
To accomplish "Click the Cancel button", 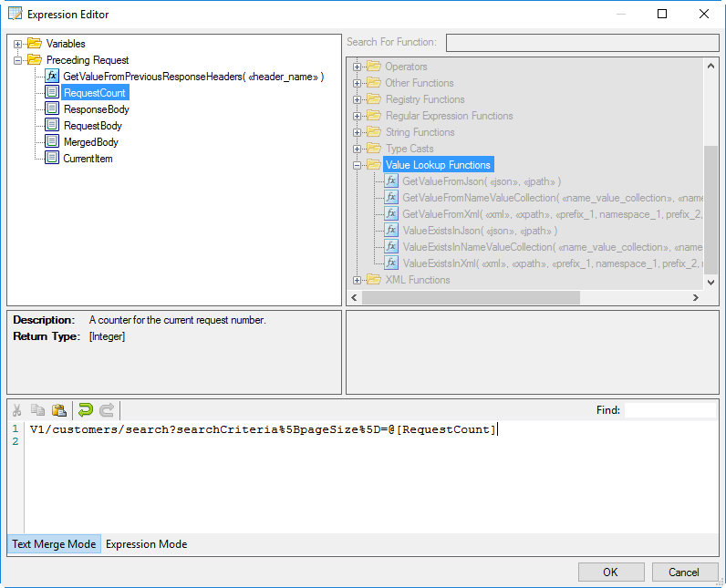I will click(684, 573).
